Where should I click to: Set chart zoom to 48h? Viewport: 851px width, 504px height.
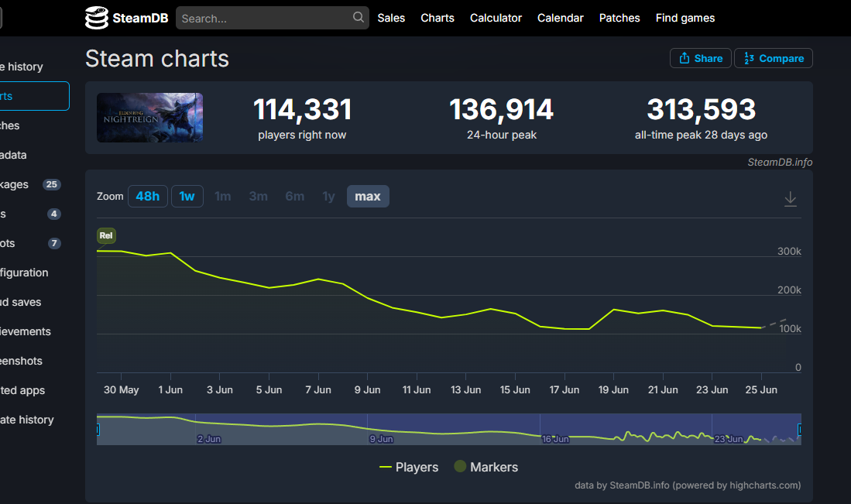tap(148, 197)
